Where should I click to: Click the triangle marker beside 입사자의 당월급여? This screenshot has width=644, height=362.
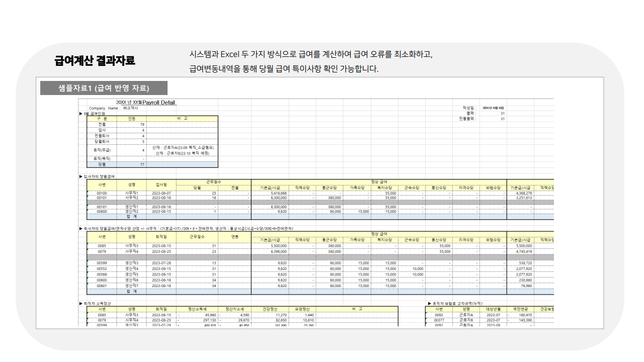coord(80,176)
